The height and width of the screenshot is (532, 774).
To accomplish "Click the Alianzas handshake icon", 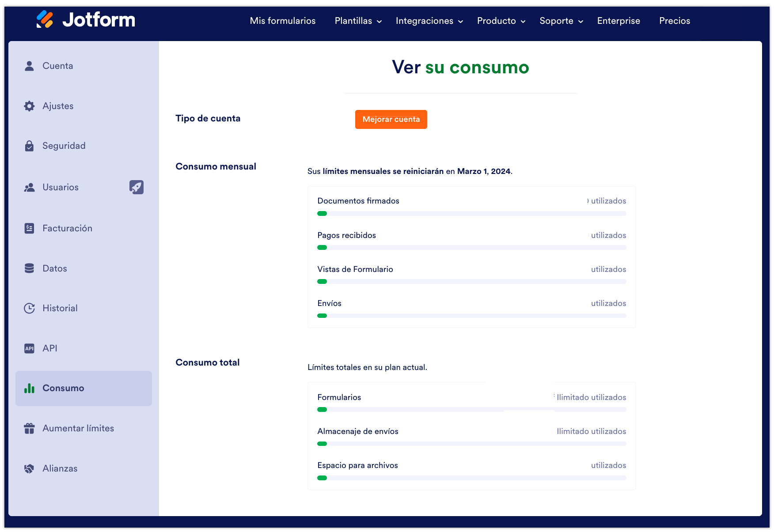I will [x=29, y=468].
